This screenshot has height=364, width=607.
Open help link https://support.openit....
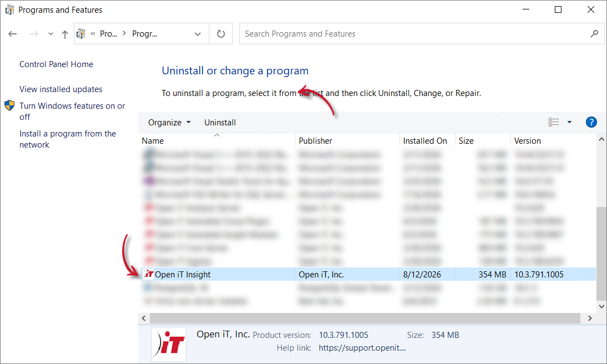coord(362,348)
